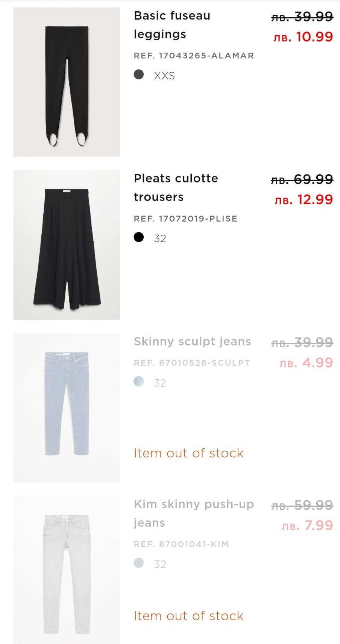Tap the black swatch on culotte trousers
This screenshot has height=644, width=340.
click(x=139, y=237)
